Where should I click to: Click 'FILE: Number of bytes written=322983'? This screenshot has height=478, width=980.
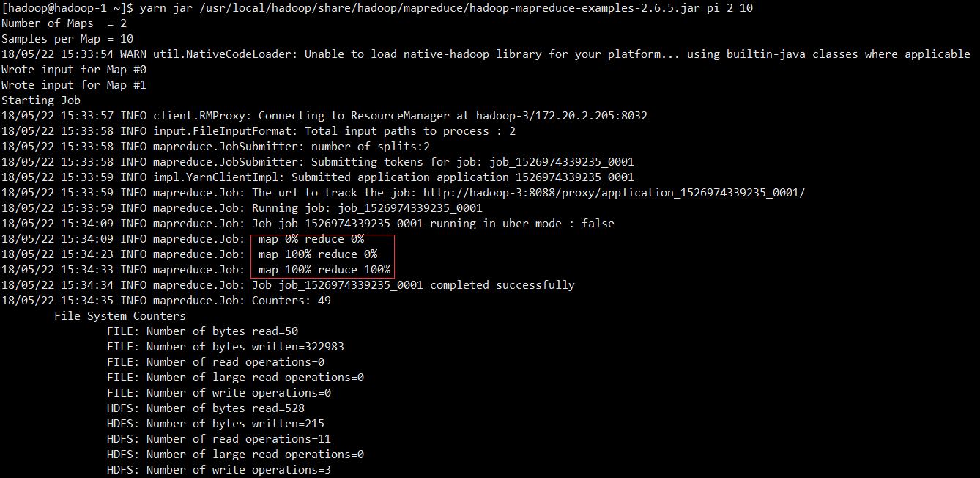tap(226, 347)
